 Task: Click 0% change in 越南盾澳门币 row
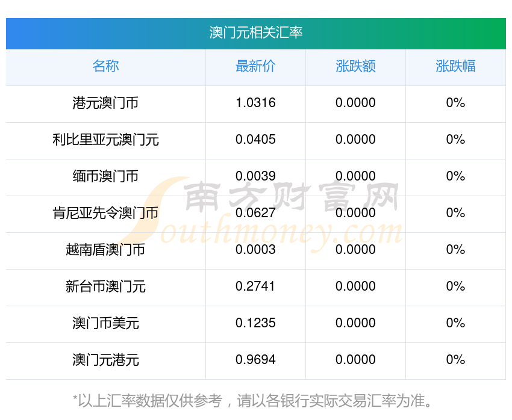click(455, 250)
